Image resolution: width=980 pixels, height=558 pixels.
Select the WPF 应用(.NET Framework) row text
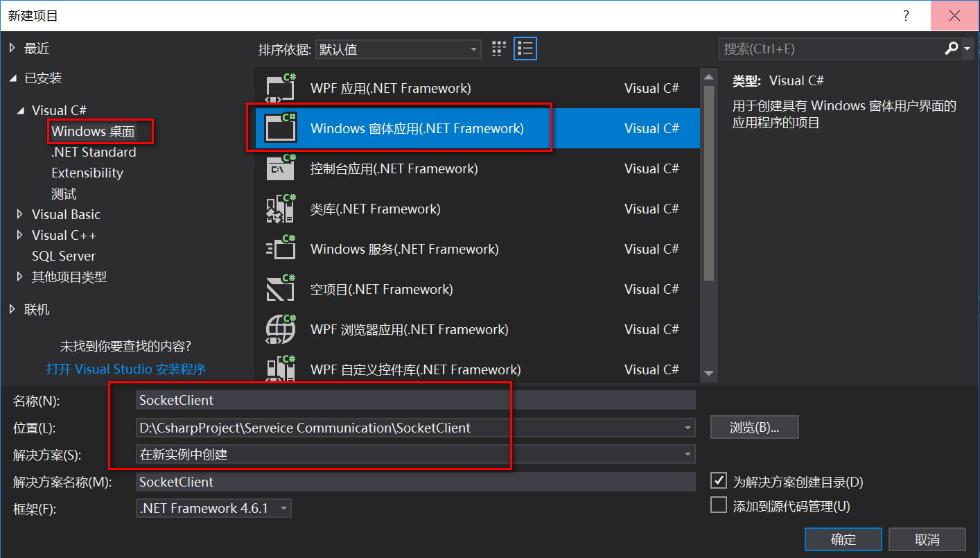tap(391, 89)
